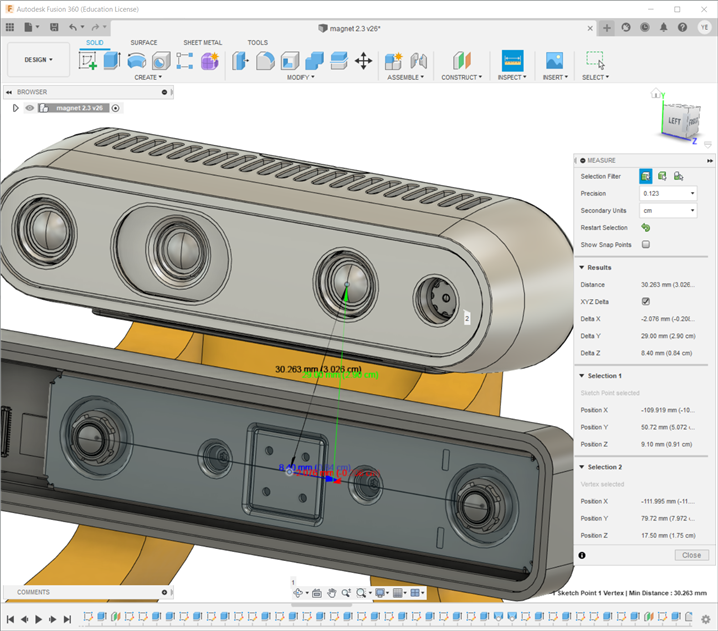
Task: Click the Insert image icon
Action: pos(553,61)
